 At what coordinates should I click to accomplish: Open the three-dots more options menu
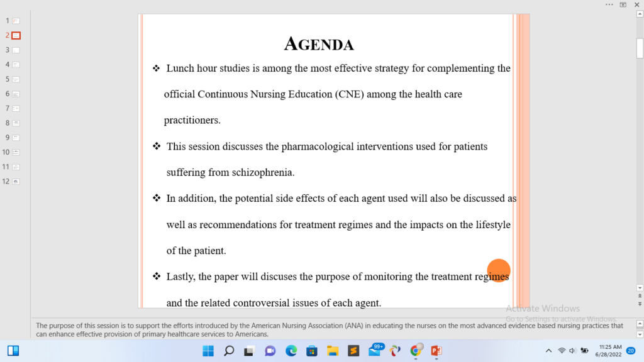click(x=609, y=4)
